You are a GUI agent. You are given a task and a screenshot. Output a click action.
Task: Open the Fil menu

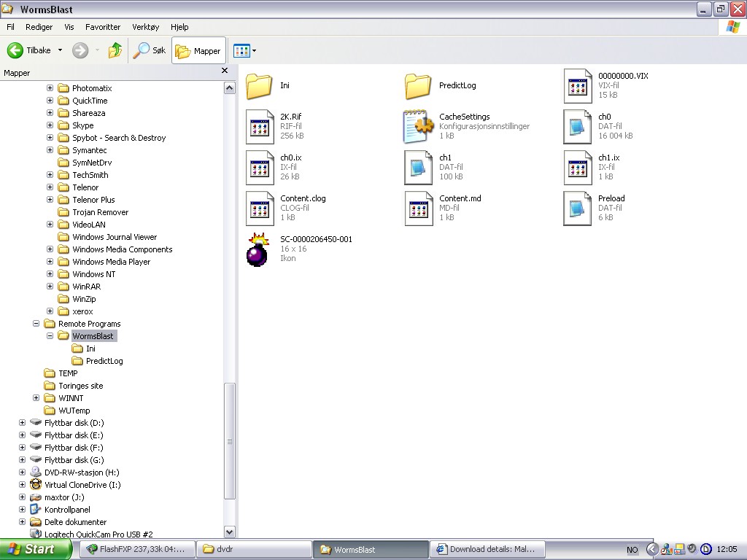click(10, 27)
